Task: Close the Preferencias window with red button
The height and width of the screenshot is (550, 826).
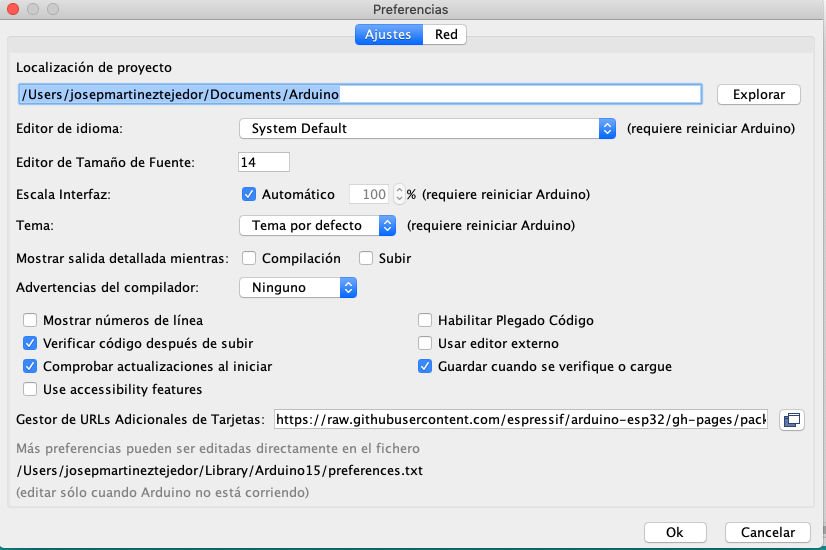Action: pos(14,9)
